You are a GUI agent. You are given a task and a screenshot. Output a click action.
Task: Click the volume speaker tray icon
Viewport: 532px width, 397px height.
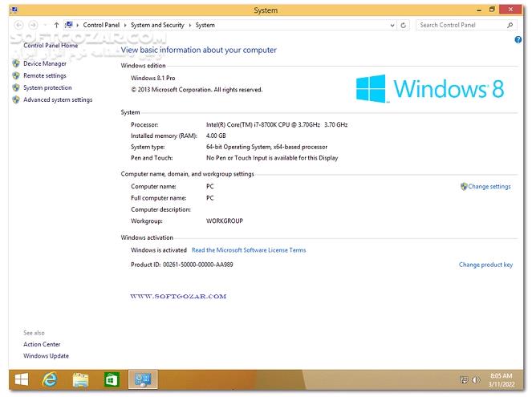(x=476, y=379)
